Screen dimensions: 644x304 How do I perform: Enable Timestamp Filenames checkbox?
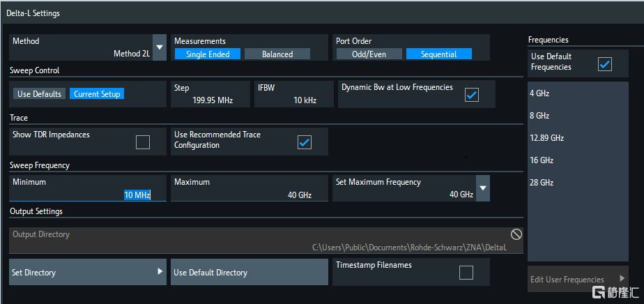466,272
